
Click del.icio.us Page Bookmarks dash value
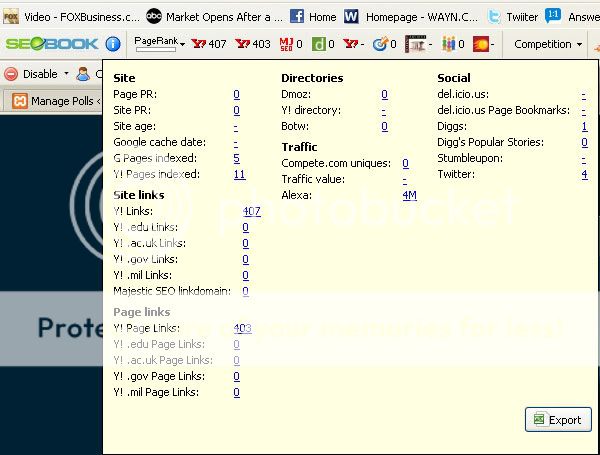584,110
